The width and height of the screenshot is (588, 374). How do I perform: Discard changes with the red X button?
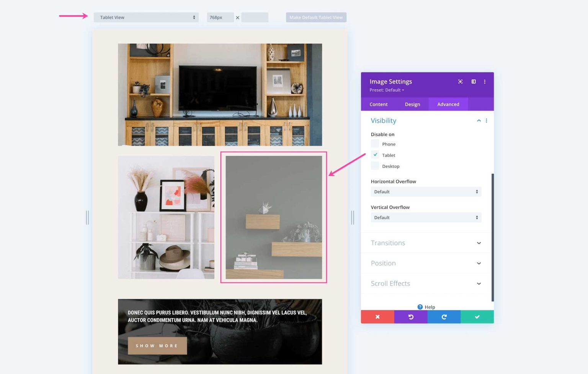[377, 317]
